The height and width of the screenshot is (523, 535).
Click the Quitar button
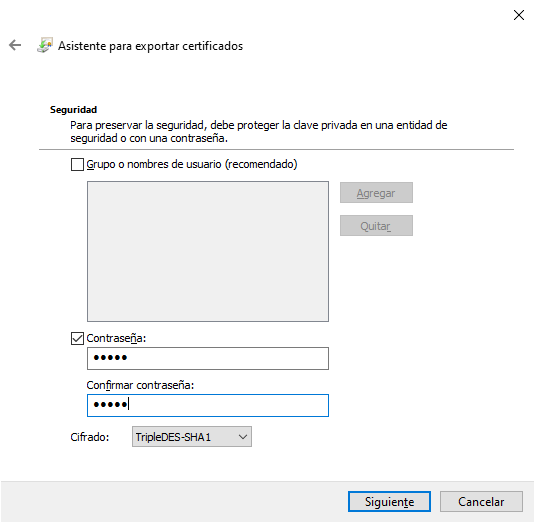point(376,226)
